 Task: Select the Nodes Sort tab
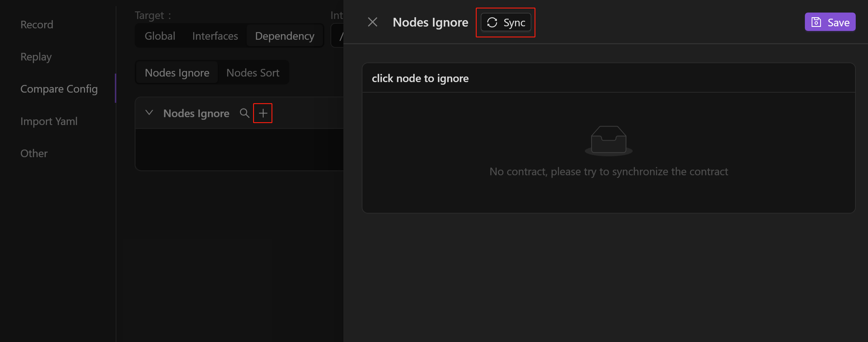253,72
